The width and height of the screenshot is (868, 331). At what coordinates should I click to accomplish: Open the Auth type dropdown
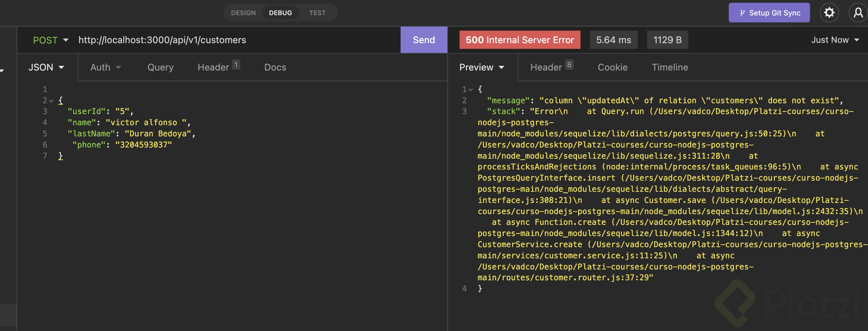coord(106,67)
